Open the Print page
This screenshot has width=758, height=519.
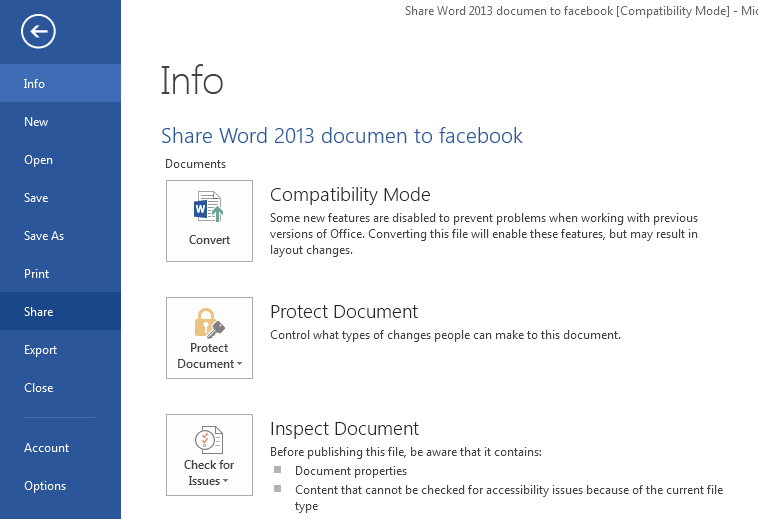click(x=37, y=274)
